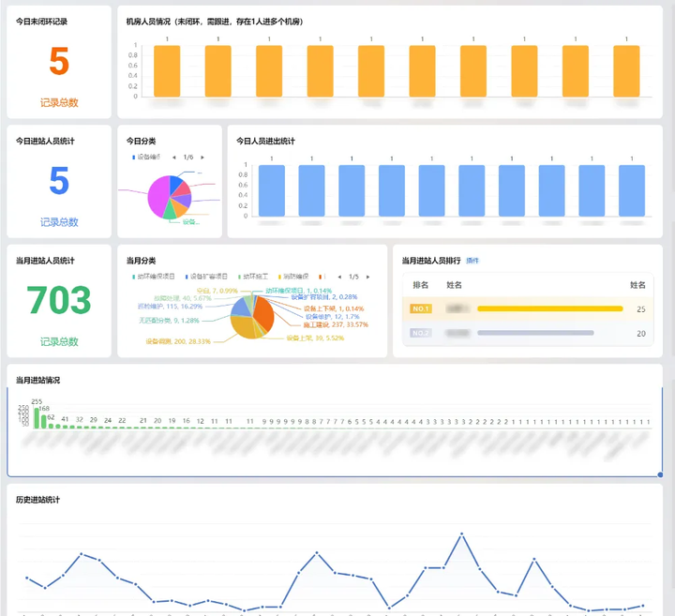Click label 设备调测, 200, 28.33%
Image resolution: width=675 pixels, height=616 pixels.
pos(178,341)
